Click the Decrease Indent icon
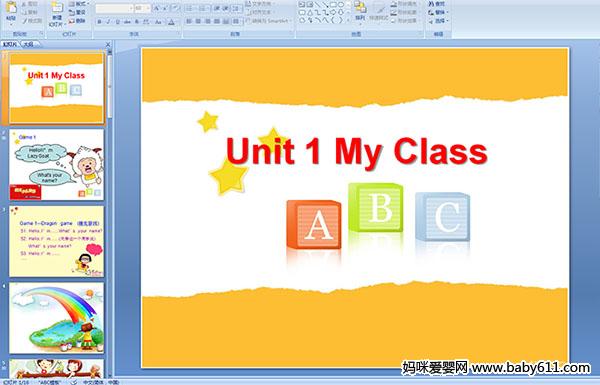Screen dimensions: 600x385 (x=217, y=8)
